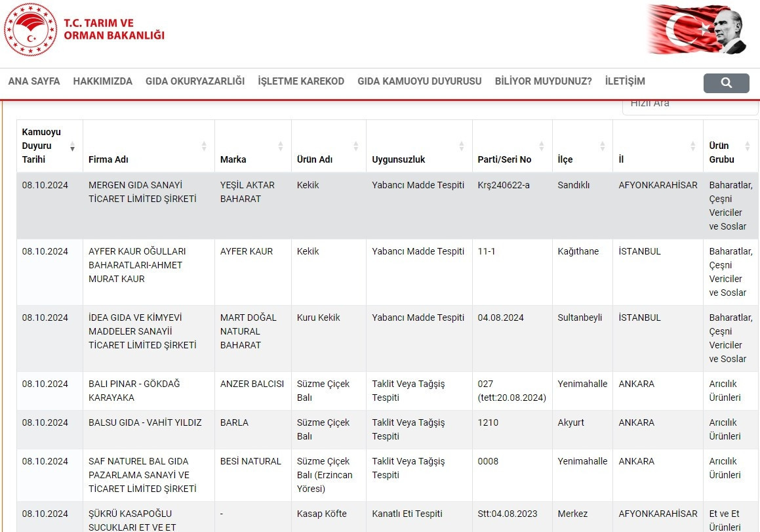
Task: Select Sandıklı district cell
Action: tap(582, 205)
